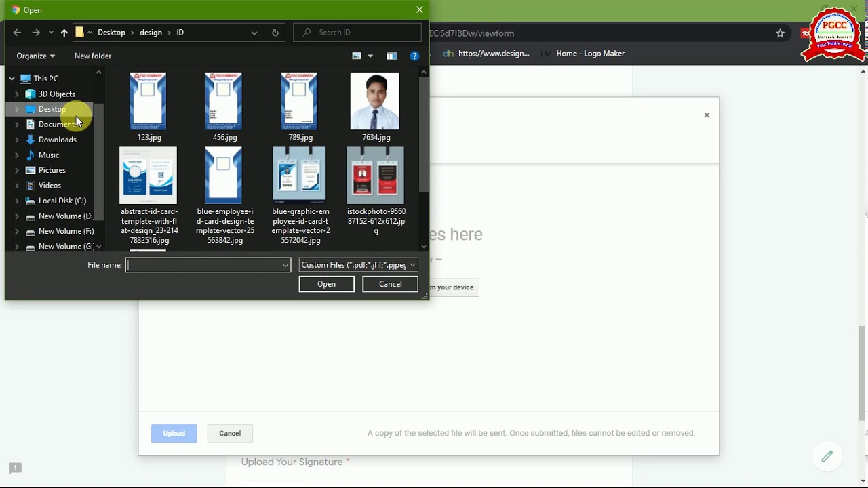868x488 pixels.
Task: Toggle the preview pane icon
Action: point(391,56)
